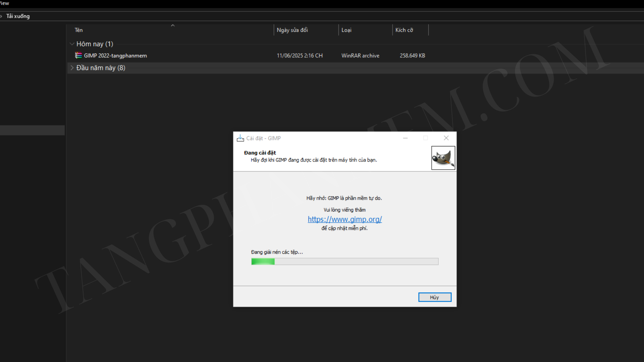This screenshot has height=362, width=644.
Task: Collapse the Hôm nay group
Action: (72, 44)
